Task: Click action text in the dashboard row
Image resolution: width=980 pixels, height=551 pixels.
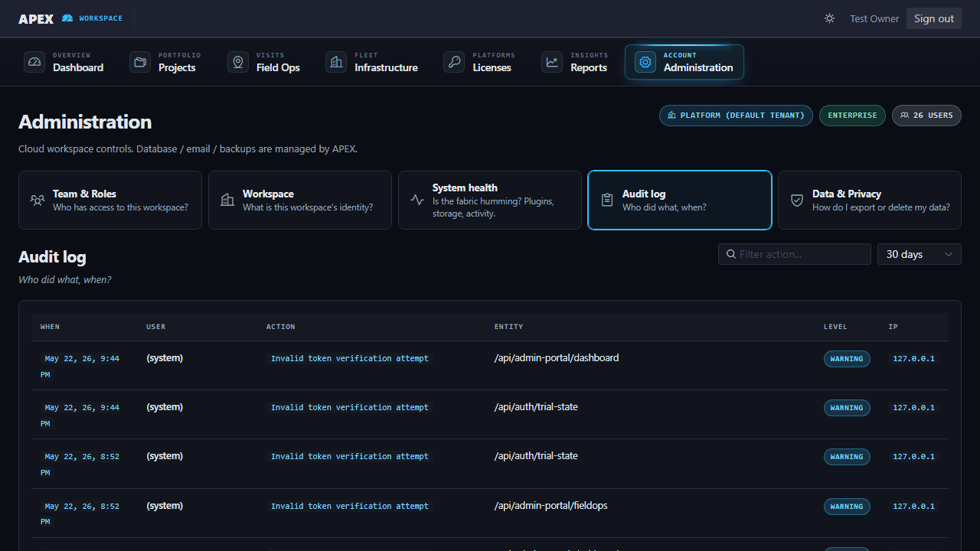Action: (x=350, y=358)
